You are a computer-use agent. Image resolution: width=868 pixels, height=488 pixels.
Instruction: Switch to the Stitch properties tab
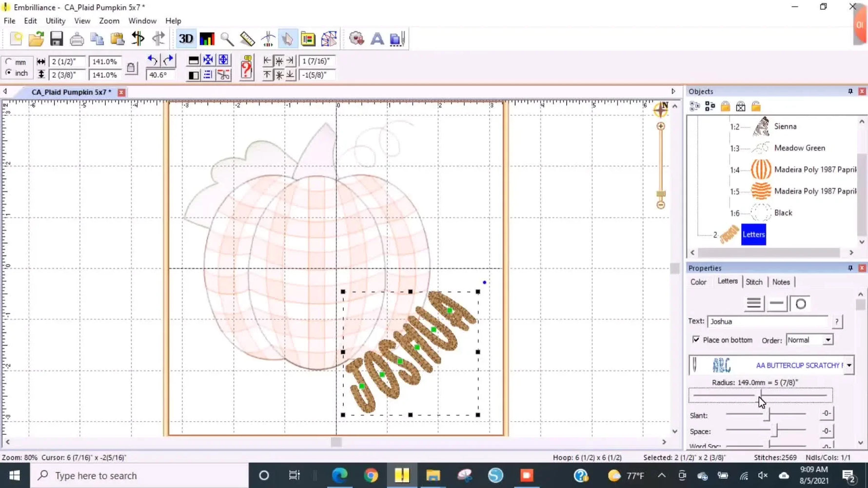pyautogui.click(x=754, y=282)
